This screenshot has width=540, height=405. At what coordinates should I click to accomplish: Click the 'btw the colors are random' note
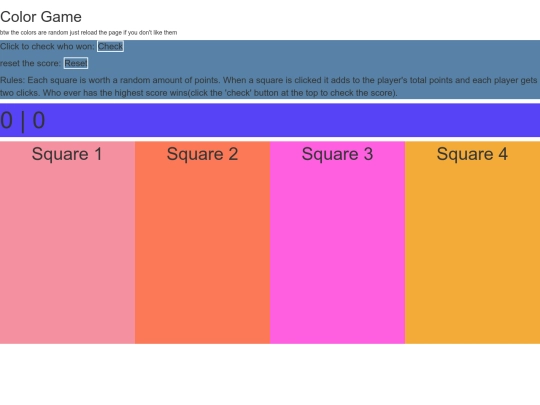click(x=89, y=33)
